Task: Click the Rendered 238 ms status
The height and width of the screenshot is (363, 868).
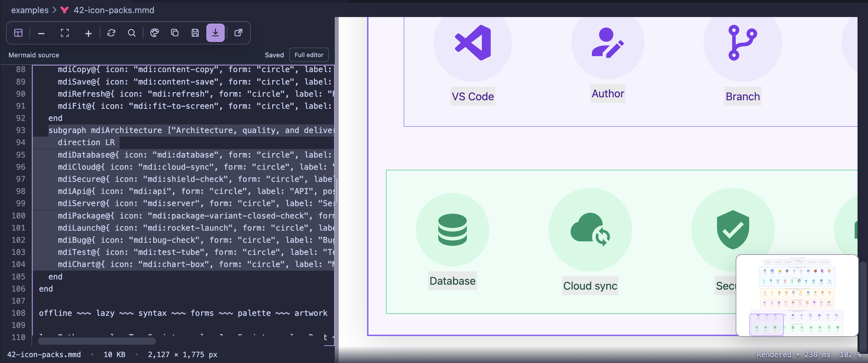Action: (793, 354)
